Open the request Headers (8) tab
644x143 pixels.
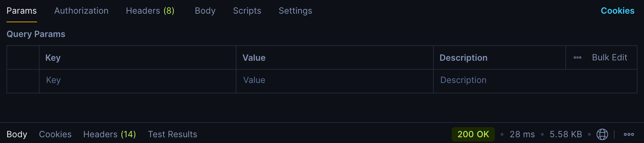point(150,11)
